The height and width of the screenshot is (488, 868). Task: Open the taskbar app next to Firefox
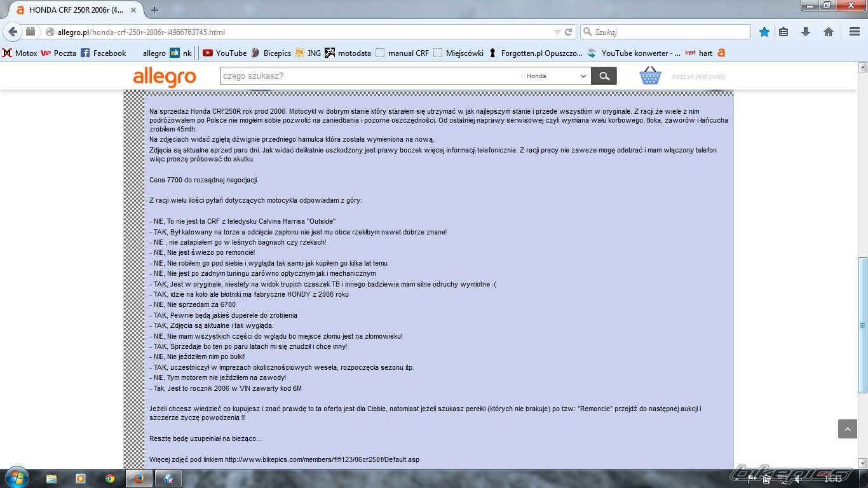pyautogui.click(x=168, y=478)
